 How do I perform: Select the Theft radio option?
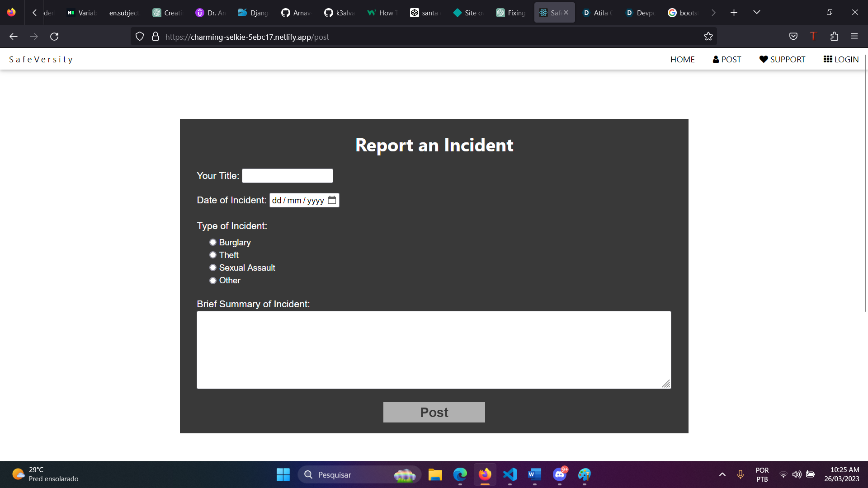click(213, 255)
